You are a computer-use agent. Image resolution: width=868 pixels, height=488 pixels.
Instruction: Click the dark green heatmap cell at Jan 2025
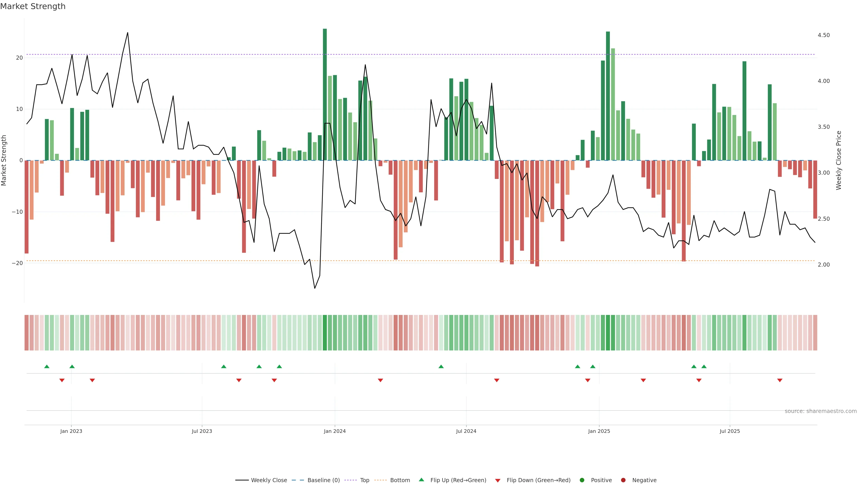[x=608, y=333]
